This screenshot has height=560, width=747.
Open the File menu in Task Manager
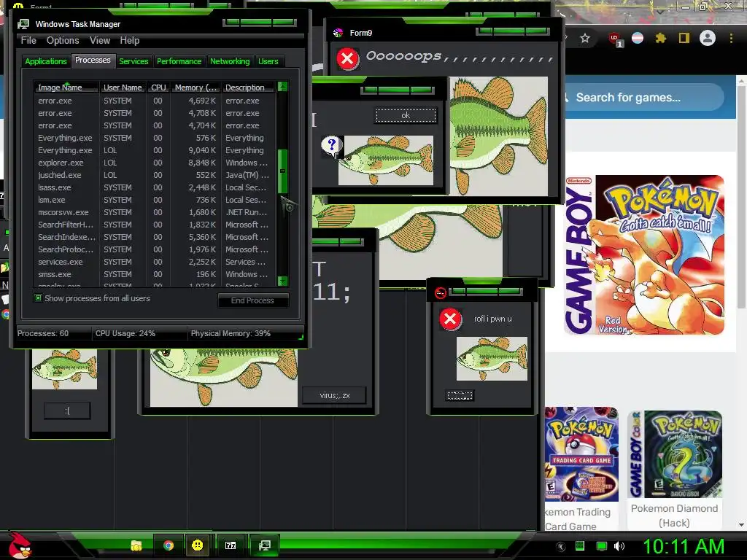tap(28, 41)
